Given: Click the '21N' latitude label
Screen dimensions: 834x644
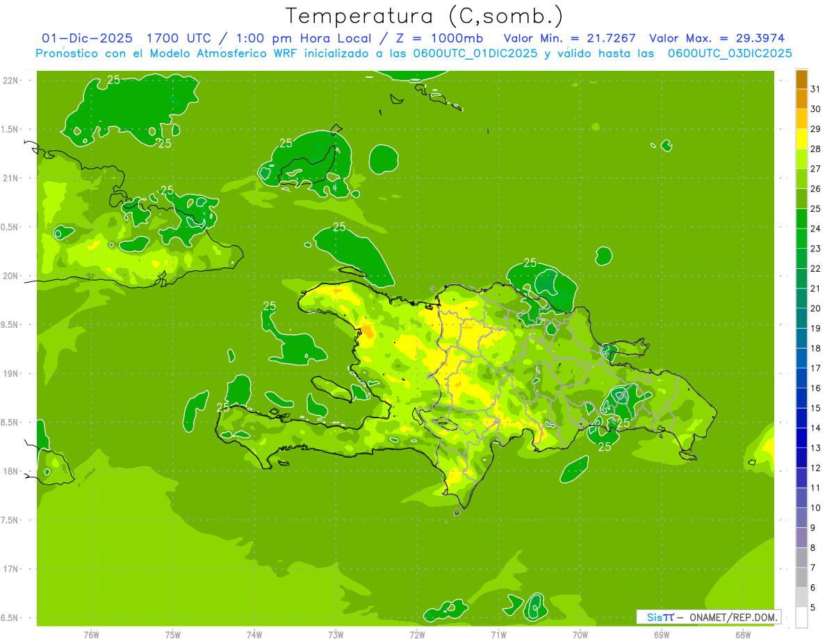Looking at the screenshot, I should point(11,178).
